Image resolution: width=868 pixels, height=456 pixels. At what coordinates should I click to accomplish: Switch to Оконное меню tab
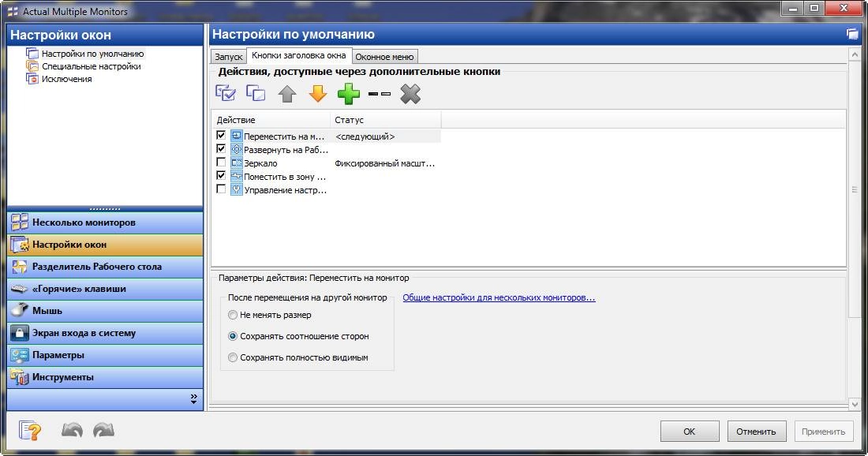point(384,57)
